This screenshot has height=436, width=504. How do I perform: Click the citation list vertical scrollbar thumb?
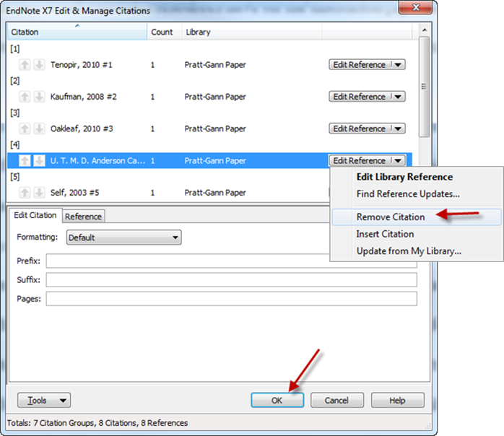click(x=425, y=87)
